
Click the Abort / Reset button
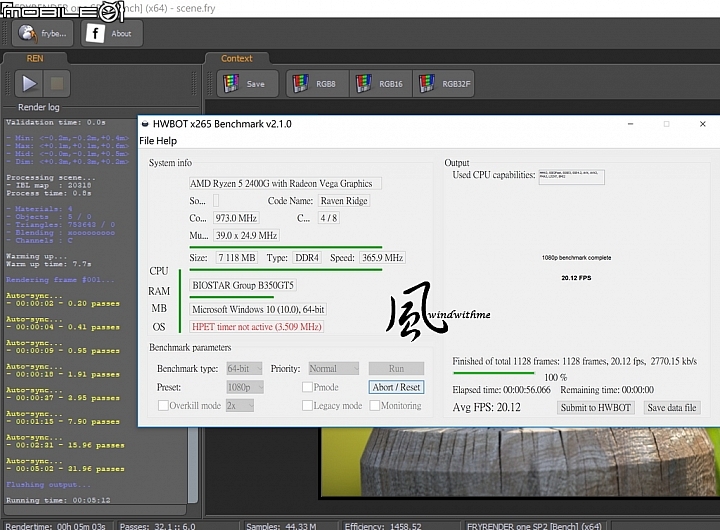click(x=396, y=387)
